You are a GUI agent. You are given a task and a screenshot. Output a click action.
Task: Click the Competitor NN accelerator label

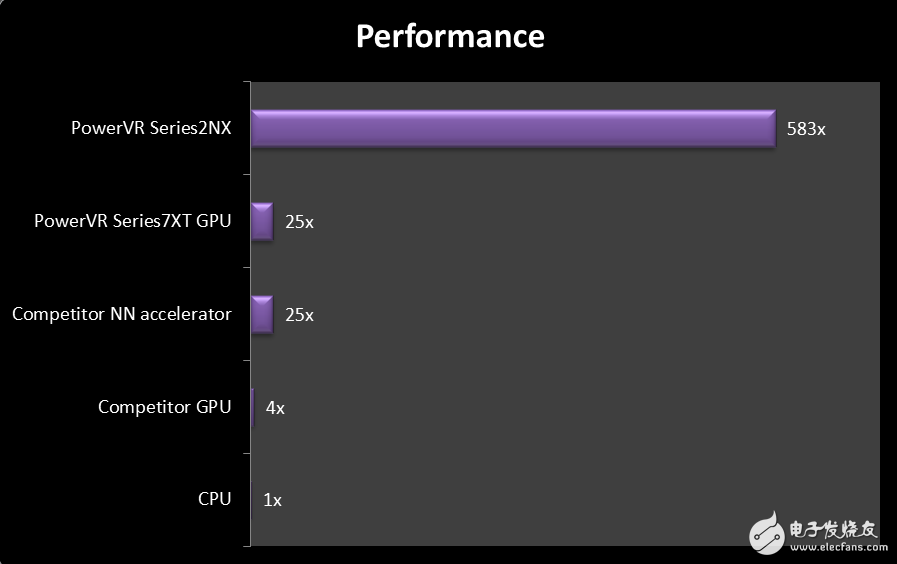tap(121, 314)
